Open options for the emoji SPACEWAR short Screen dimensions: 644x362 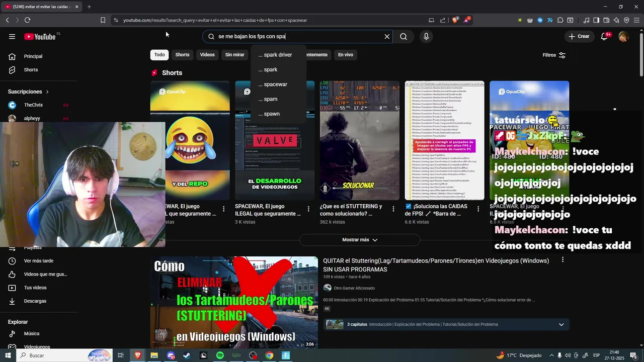223,209
